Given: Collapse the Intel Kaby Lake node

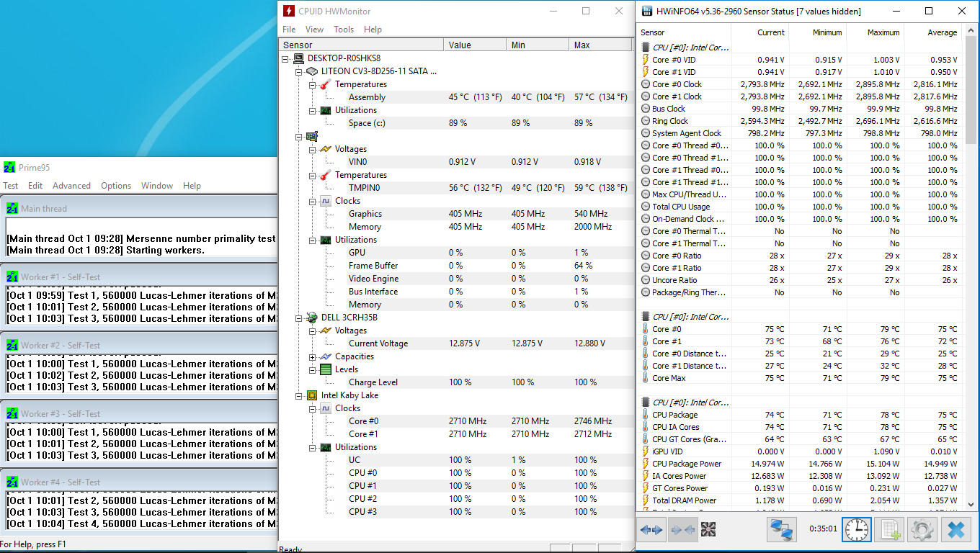Looking at the screenshot, I should tap(299, 395).
